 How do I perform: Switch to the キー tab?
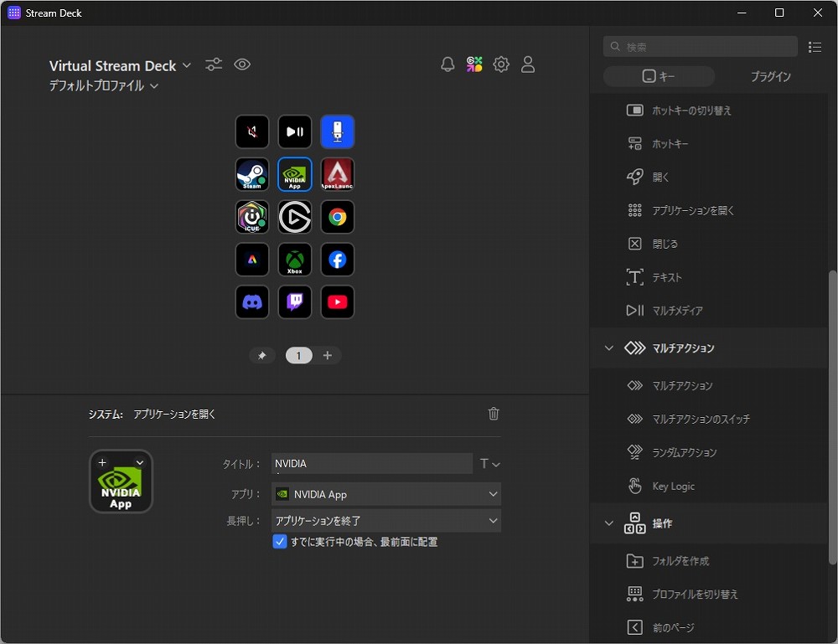(659, 76)
